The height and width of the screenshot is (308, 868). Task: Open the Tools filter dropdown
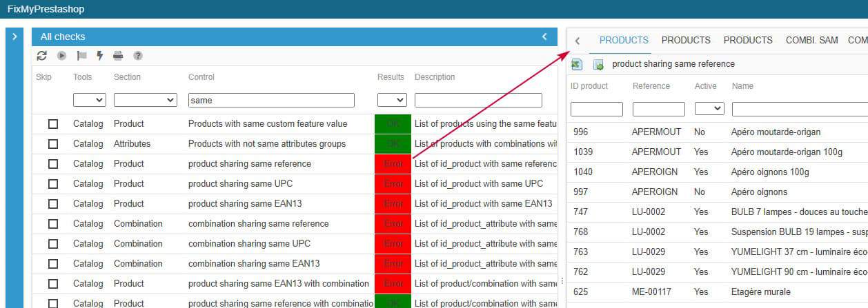89,101
